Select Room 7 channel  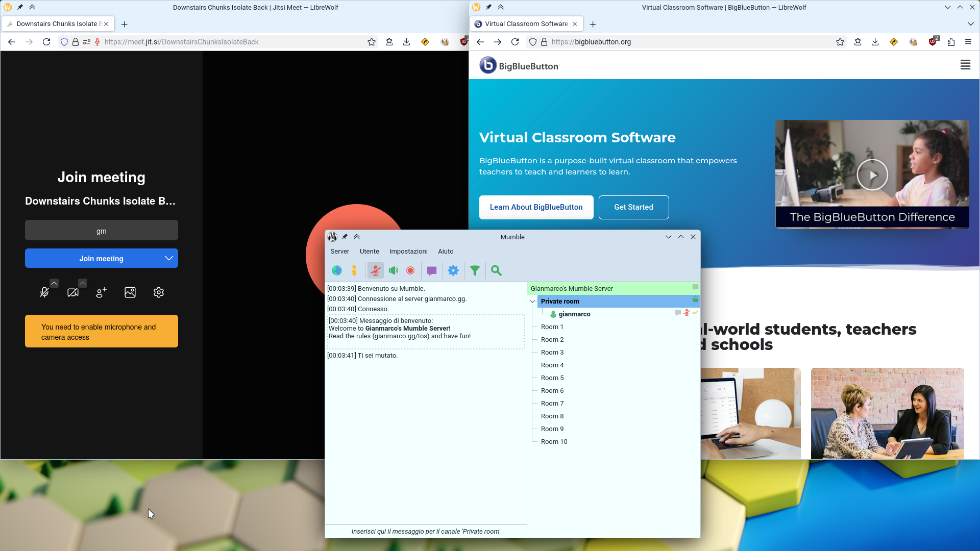coord(552,404)
